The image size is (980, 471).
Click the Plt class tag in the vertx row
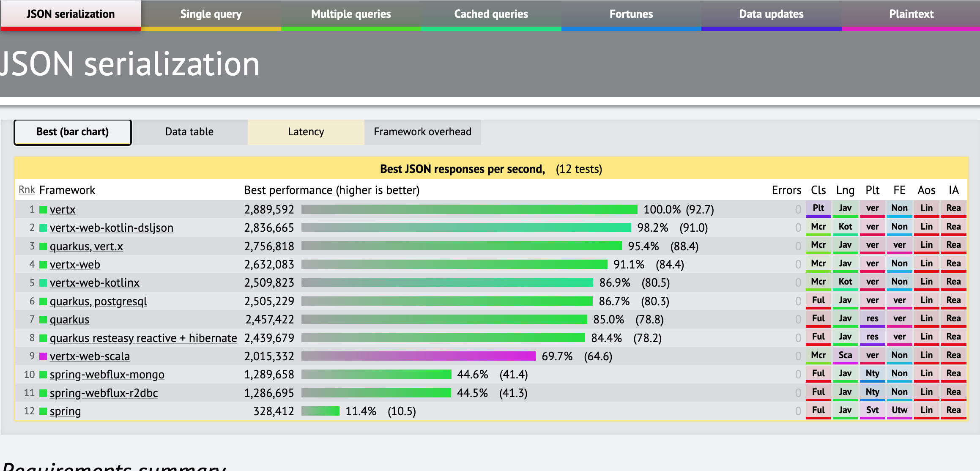pyautogui.click(x=818, y=208)
